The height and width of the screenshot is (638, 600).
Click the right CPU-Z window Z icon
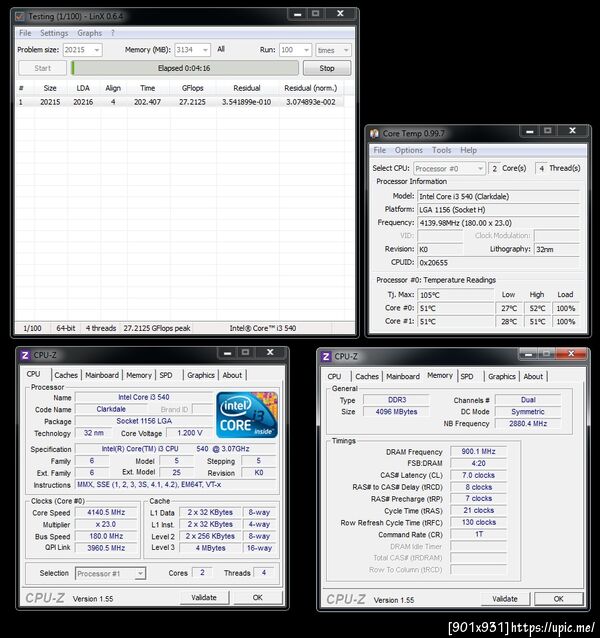pyautogui.click(x=326, y=357)
